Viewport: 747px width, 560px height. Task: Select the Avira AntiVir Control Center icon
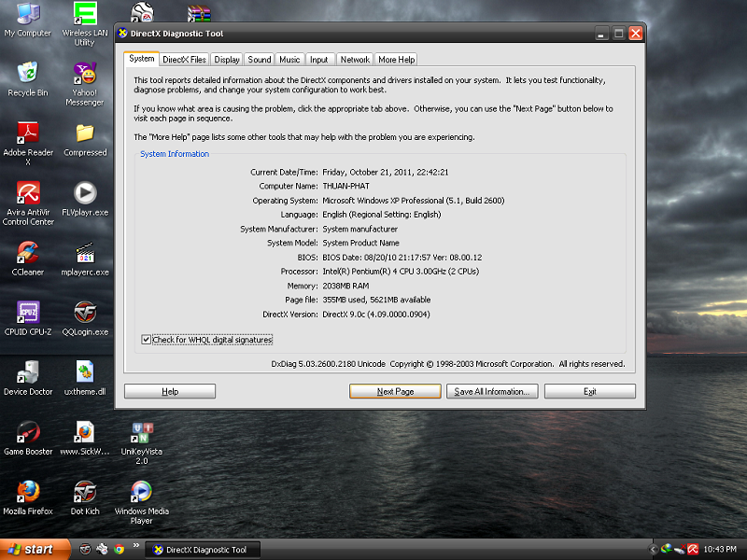point(28,194)
